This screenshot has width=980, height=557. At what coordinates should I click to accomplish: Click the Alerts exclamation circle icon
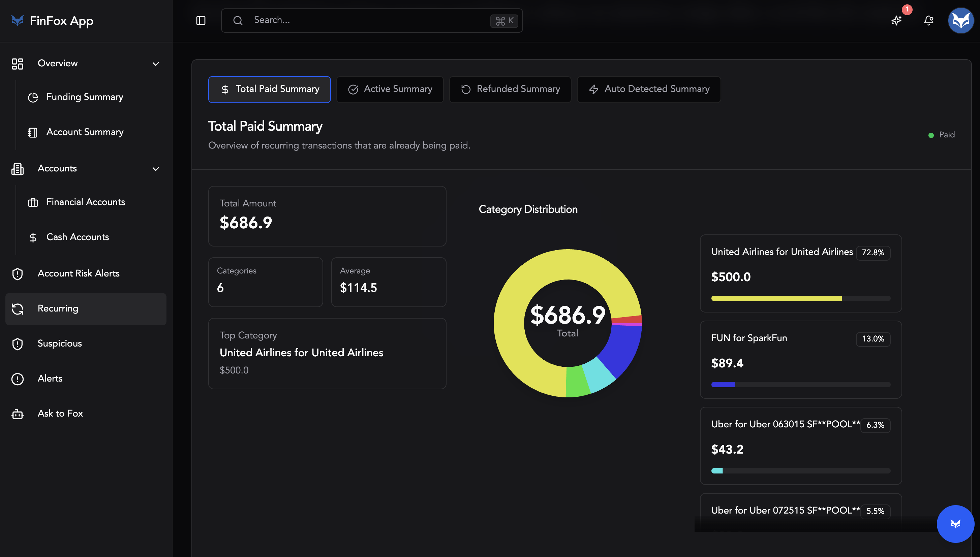17,379
